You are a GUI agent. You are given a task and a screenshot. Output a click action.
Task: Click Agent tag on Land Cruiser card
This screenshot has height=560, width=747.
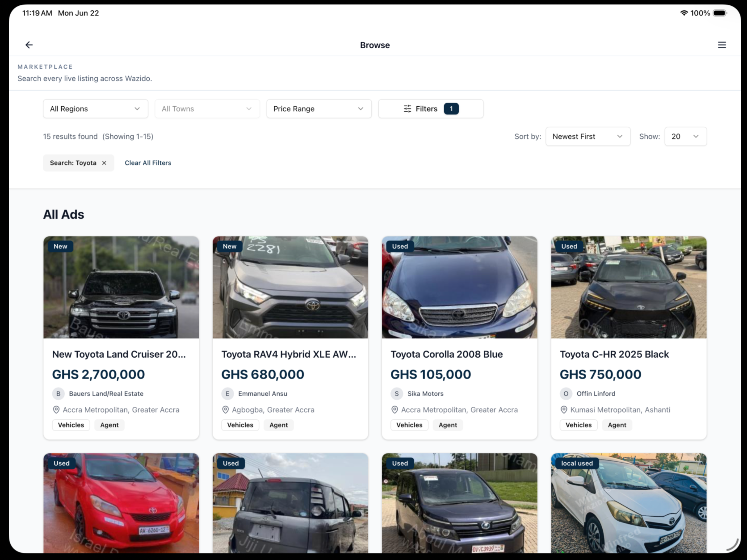[109, 425]
